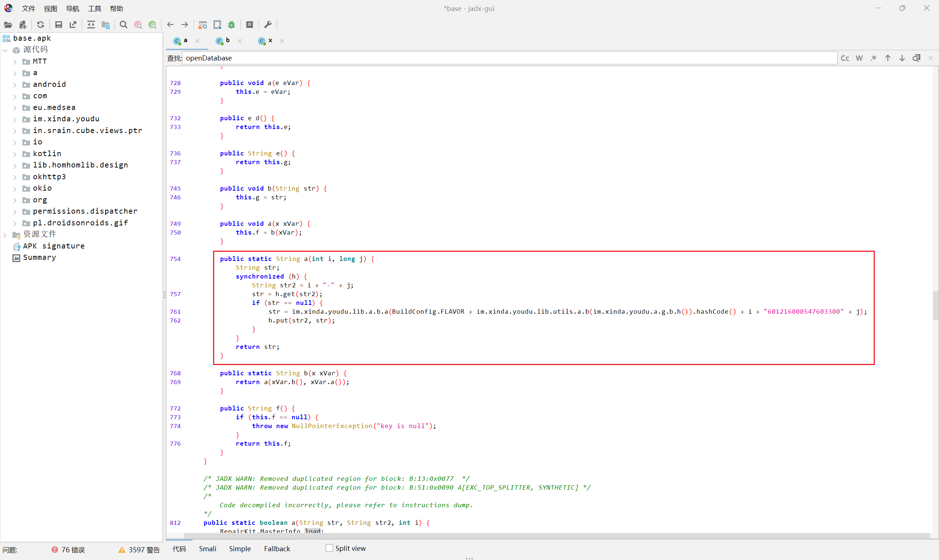Image resolution: width=939 pixels, height=560 pixels.
Task: Click the 76 错误 errors indicator
Action: [x=68, y=550]
